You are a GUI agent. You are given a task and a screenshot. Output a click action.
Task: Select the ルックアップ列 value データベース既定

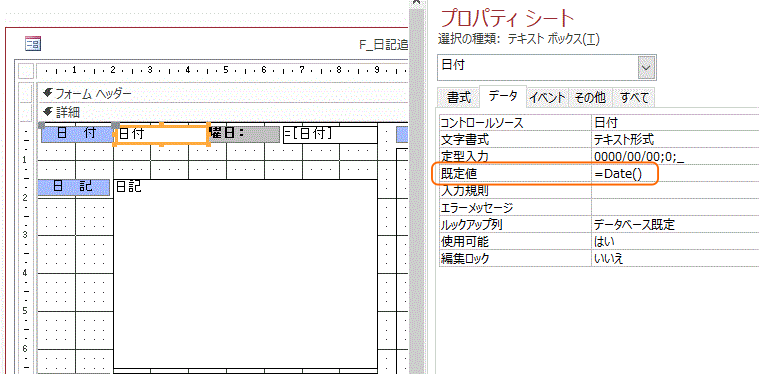(x=675, y=224)
